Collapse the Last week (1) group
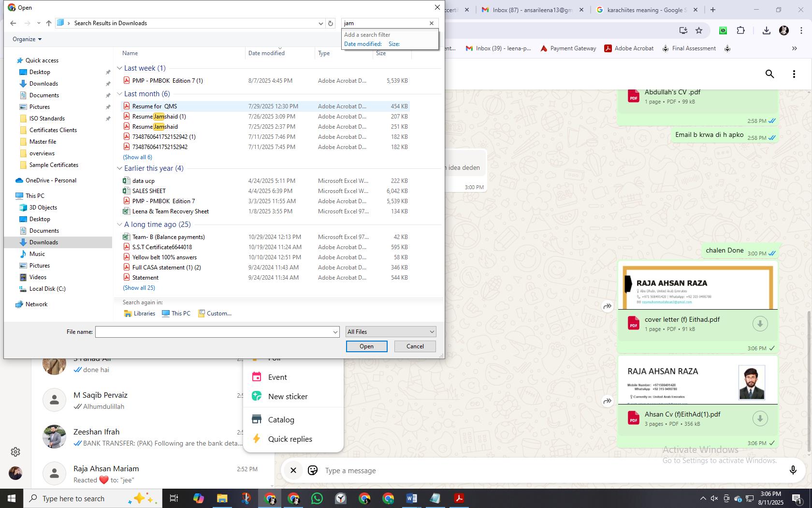Image resolution: width=812 pixels, height=508 pixels. [119, 68]
